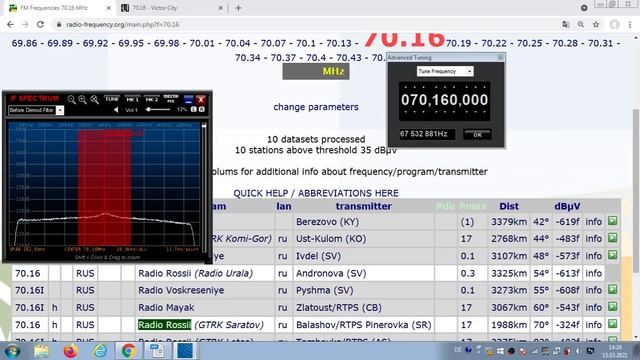The image size is (640, 360).
Task: Open the browser zoom icon in address bar
Action: coord(580,24)
